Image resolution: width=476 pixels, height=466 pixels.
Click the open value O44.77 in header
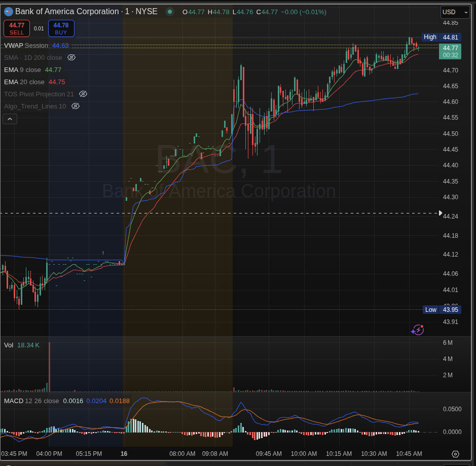(x=193, y=12)
